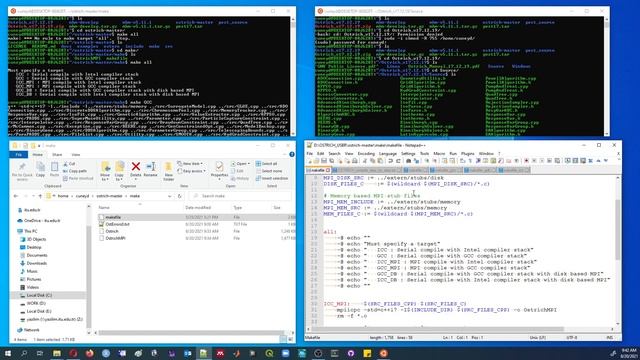Open Notepad++ Encoding menu

coord(366,153)
